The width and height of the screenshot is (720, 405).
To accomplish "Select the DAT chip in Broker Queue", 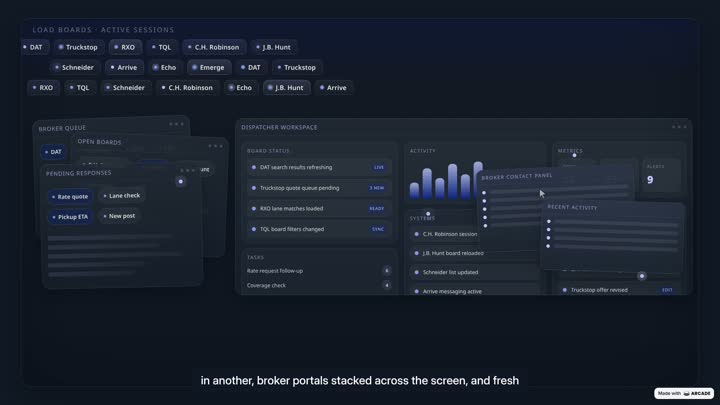I will coord(53,152).
